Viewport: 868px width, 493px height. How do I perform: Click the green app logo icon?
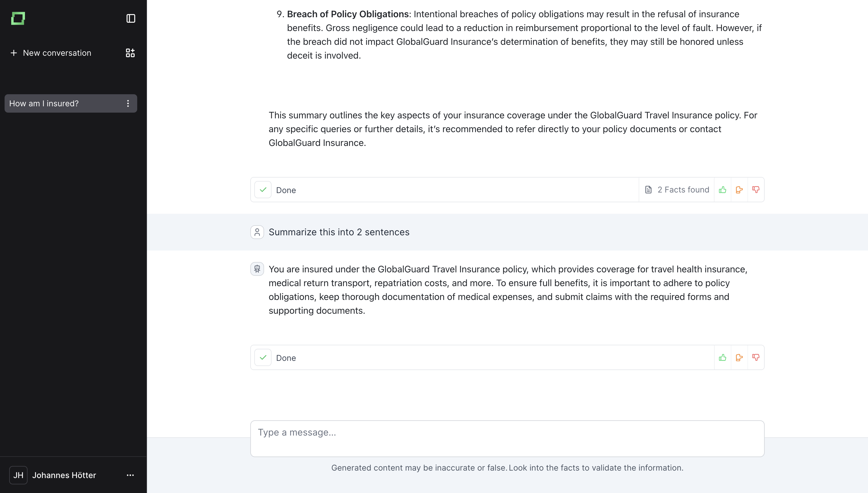click(x=18, y=18)
